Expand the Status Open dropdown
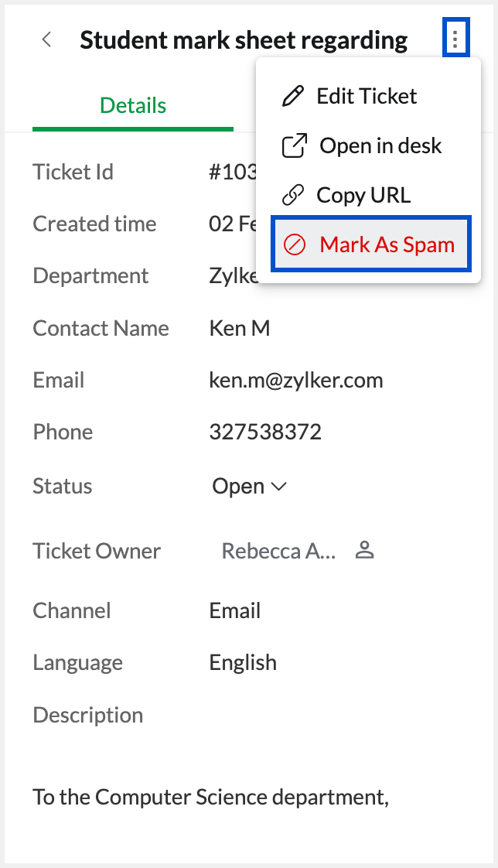 tap(250, 487)
